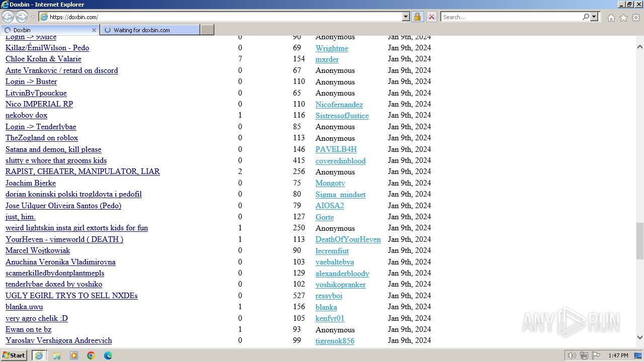Switch to the Doxbin tab
This screenshot has width=644, height=362.
(x=49, y=30)
